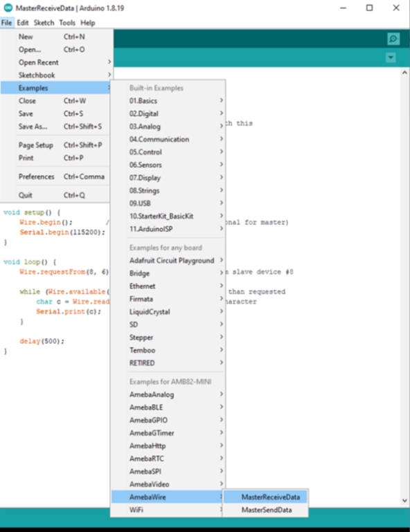Open the tab dropdown arrow in editor

coord(391,57)
